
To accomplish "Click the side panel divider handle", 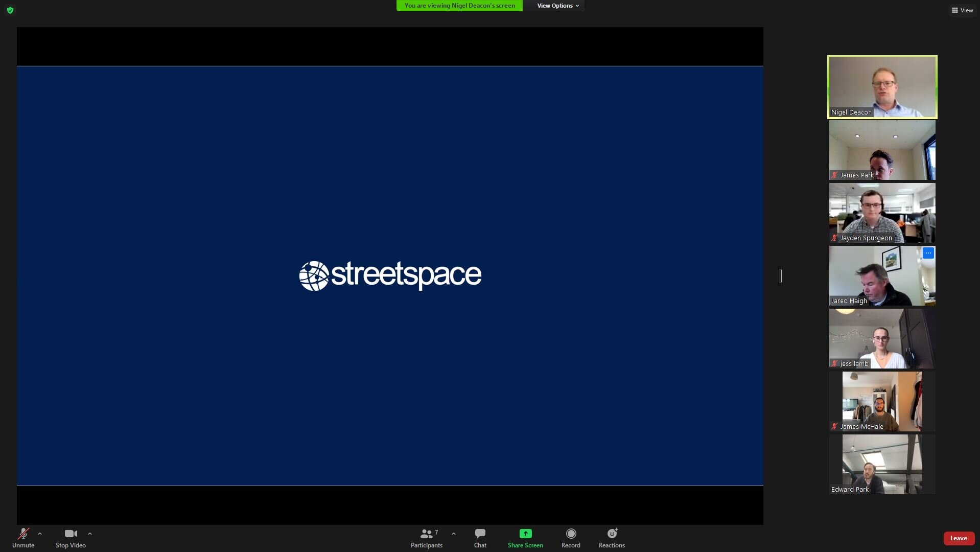I will tap(781, 276).
